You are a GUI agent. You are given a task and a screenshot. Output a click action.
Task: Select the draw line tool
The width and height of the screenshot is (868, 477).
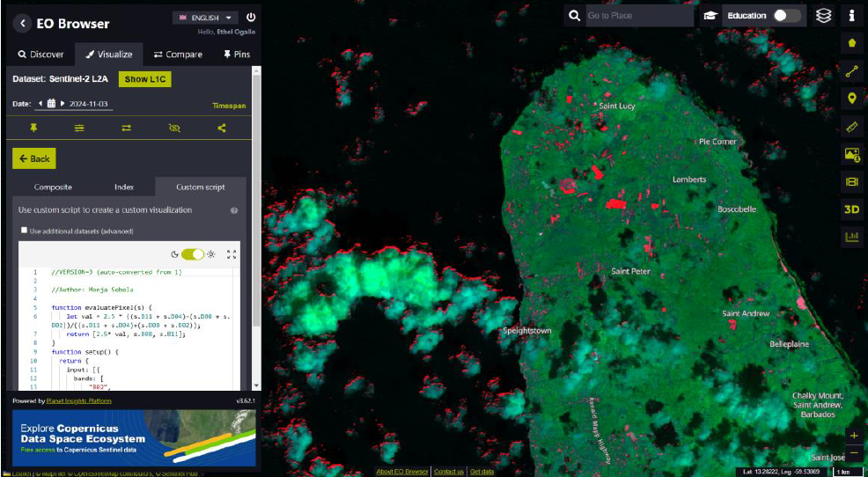click(851, 70)
